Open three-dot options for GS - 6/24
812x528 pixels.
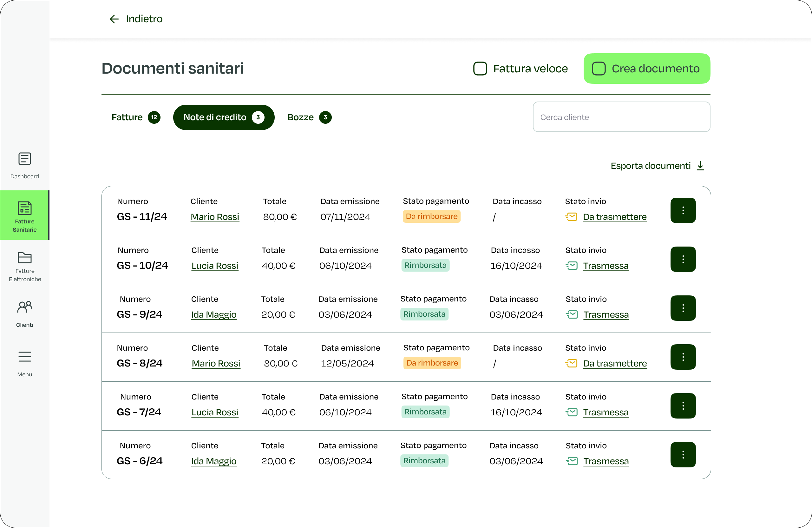pos(683,455)
